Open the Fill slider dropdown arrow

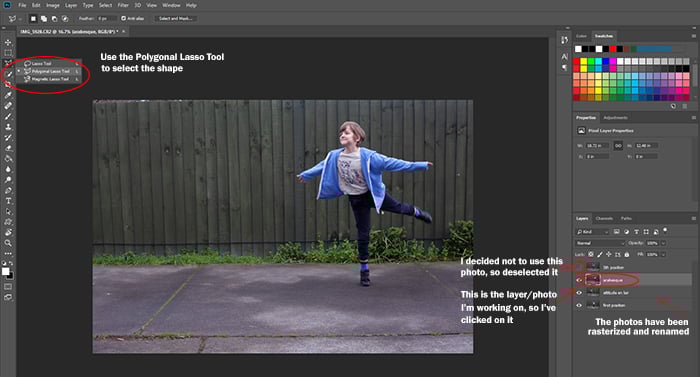[663, 254]
